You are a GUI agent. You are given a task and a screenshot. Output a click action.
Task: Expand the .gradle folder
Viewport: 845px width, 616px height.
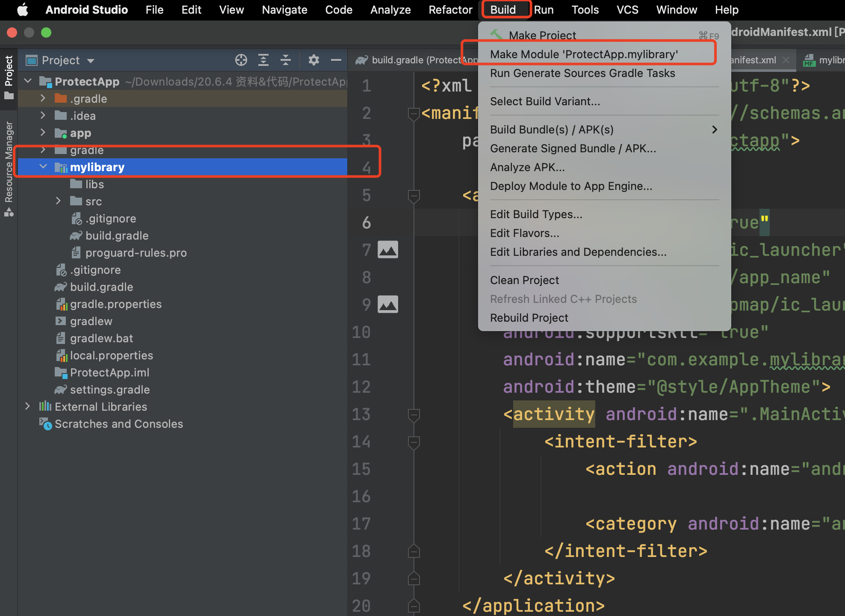coord(43,98)
